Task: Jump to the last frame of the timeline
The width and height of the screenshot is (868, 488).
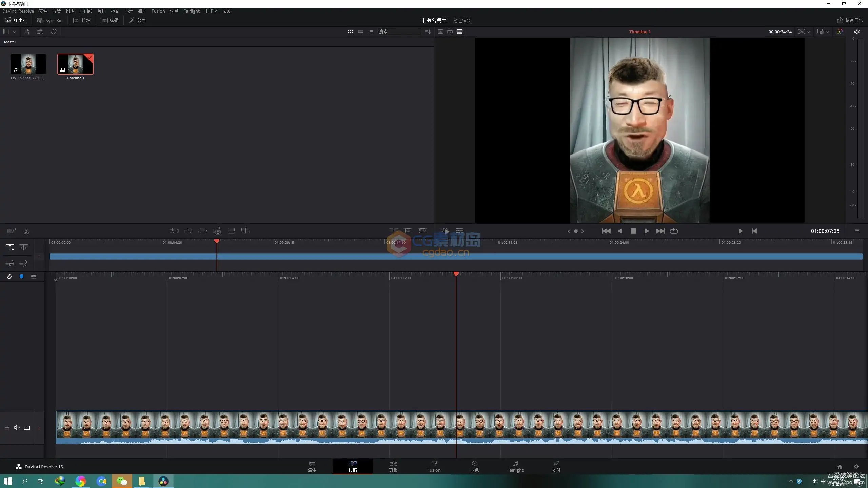Action: pos(660,231)
